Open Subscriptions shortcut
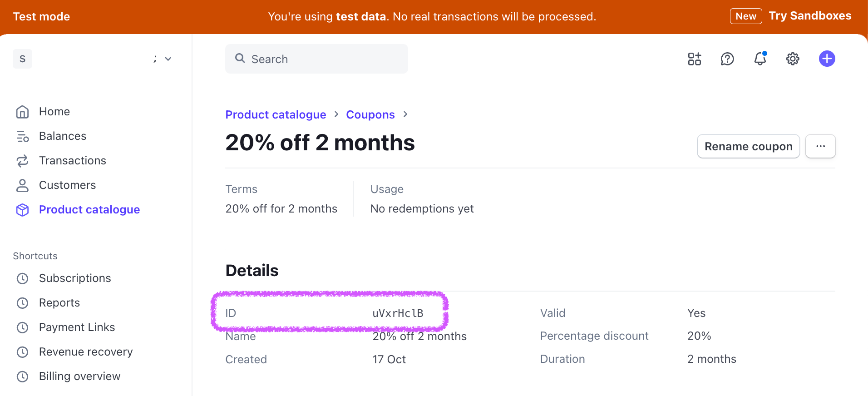 (75, 278)
